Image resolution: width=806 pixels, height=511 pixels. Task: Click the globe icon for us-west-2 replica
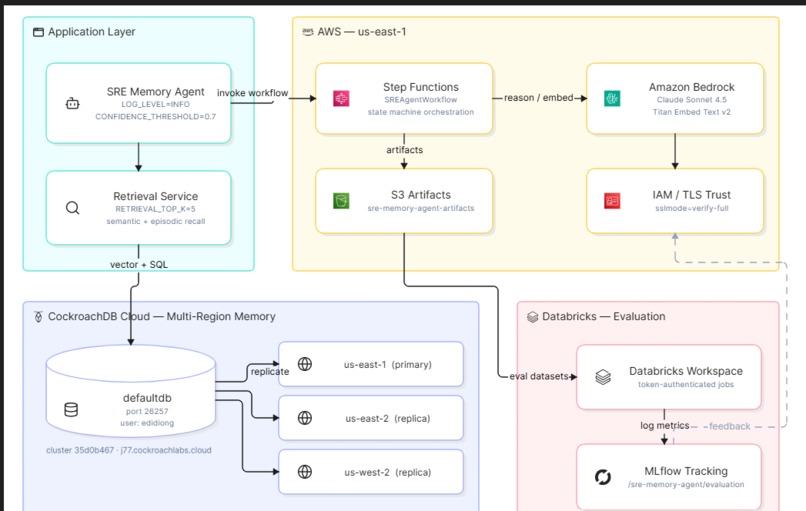pos(305,471)
